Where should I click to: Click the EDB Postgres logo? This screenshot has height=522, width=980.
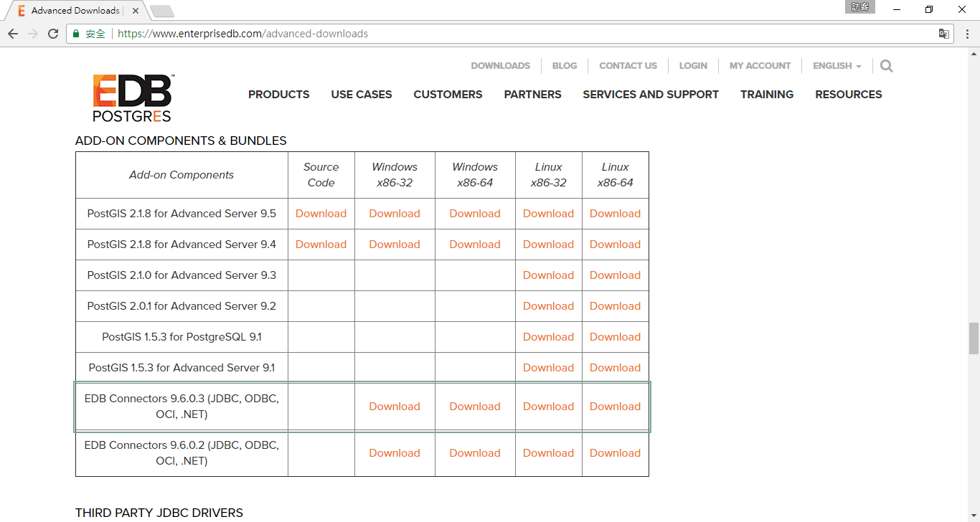click(x=133, y=98)
